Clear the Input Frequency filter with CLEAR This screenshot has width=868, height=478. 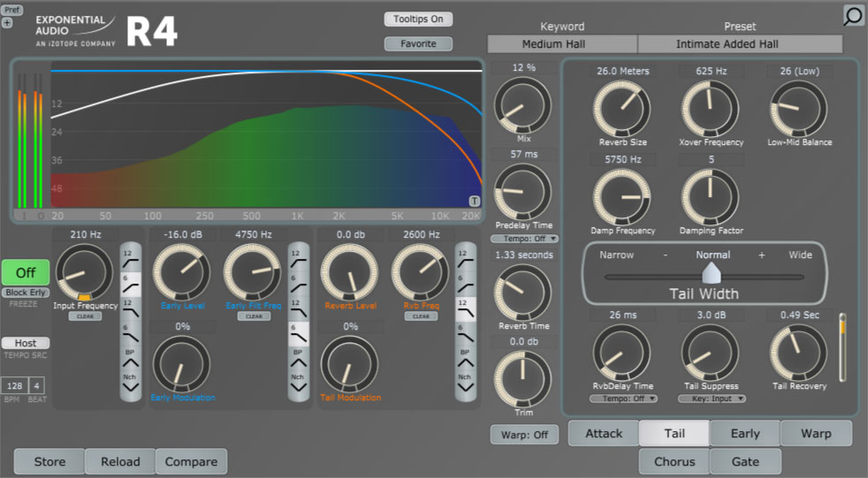coord(85,316)
